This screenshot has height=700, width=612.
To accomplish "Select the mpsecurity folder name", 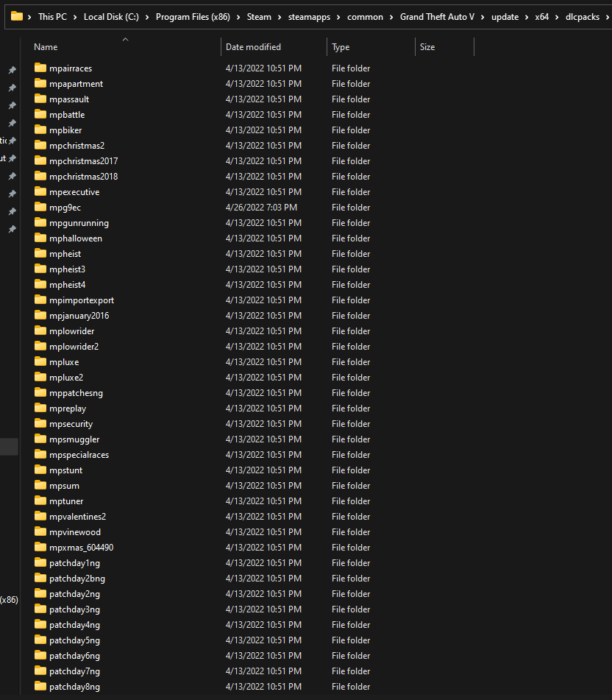I will 71,424.
